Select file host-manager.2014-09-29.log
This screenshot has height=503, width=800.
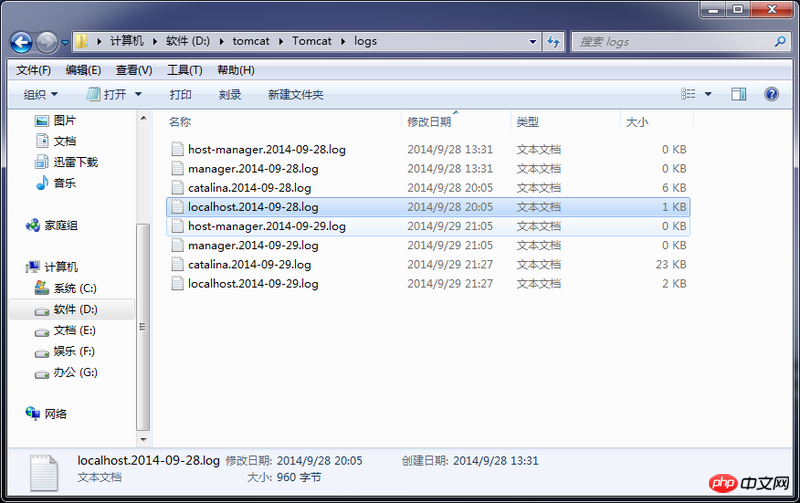[428, 226]
